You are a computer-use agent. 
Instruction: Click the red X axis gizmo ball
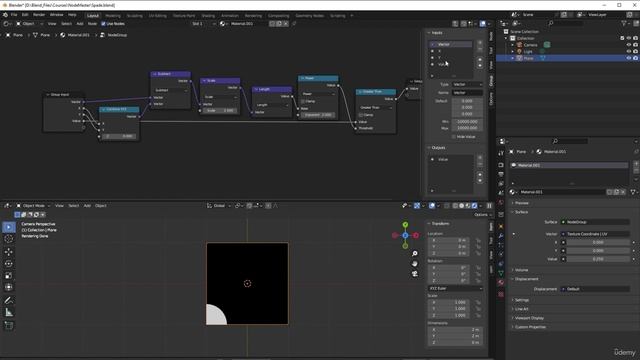point(416,235)
